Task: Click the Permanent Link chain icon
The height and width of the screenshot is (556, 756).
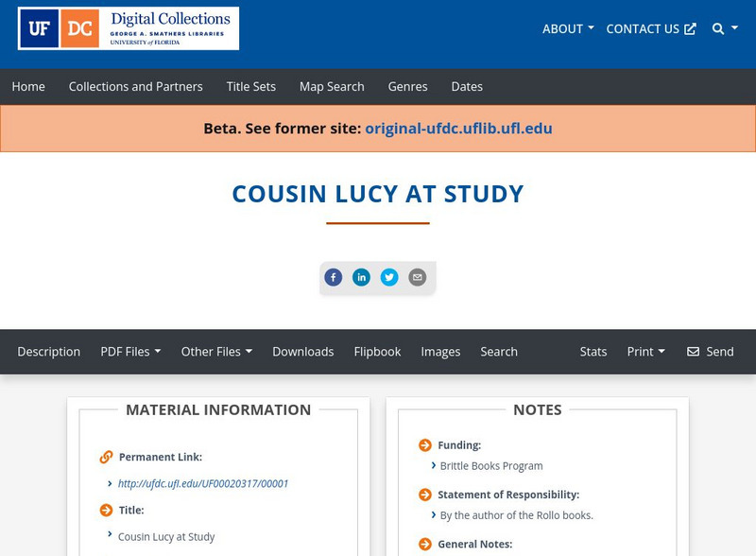Action: tap(106, 457)
